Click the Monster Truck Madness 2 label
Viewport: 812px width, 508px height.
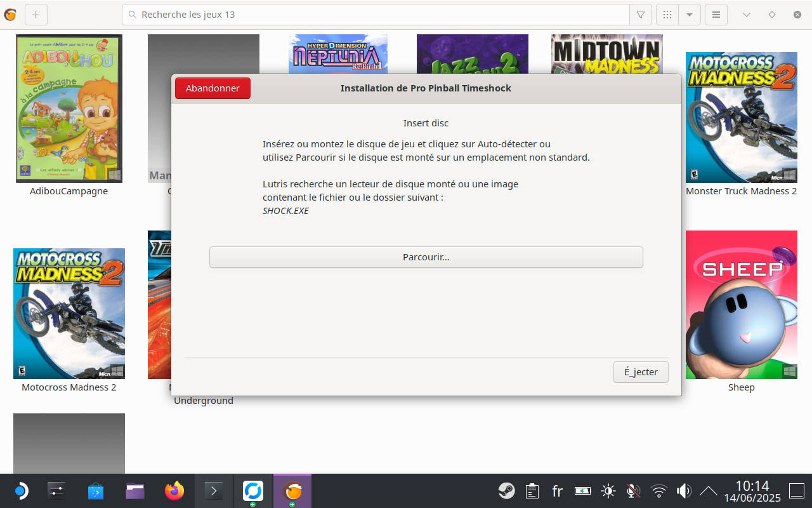point(742,191)
